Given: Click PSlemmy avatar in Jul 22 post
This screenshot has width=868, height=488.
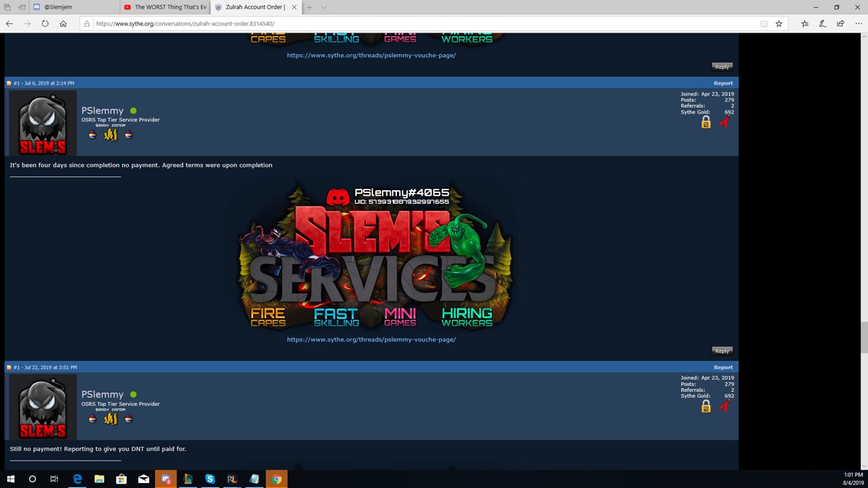Looking at the screenshot, I should (x=43, y=407).
